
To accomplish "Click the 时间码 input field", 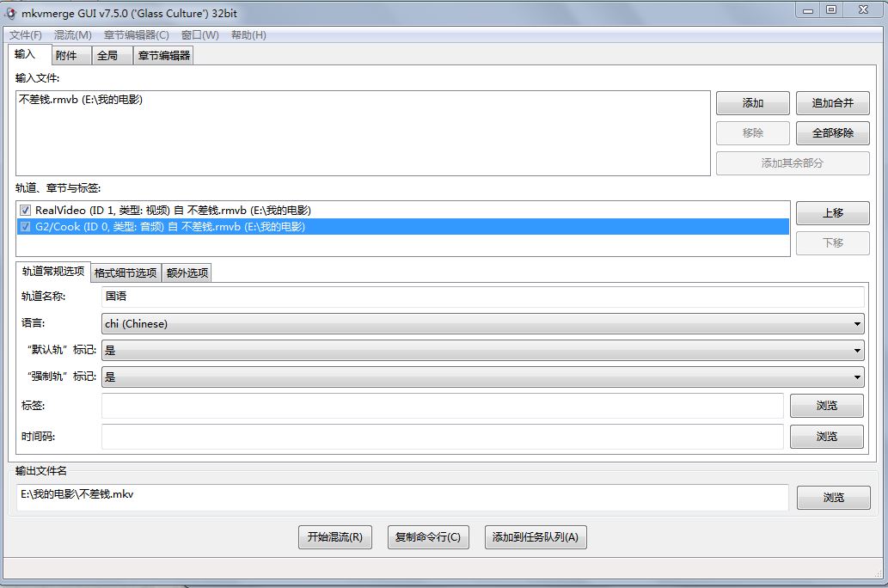I will click(x=443, y=437).
